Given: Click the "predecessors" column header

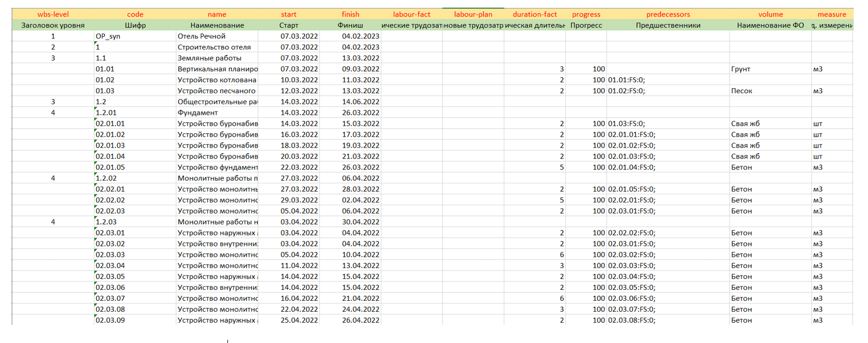Looking at the screenshot, I should coord(667,14).
